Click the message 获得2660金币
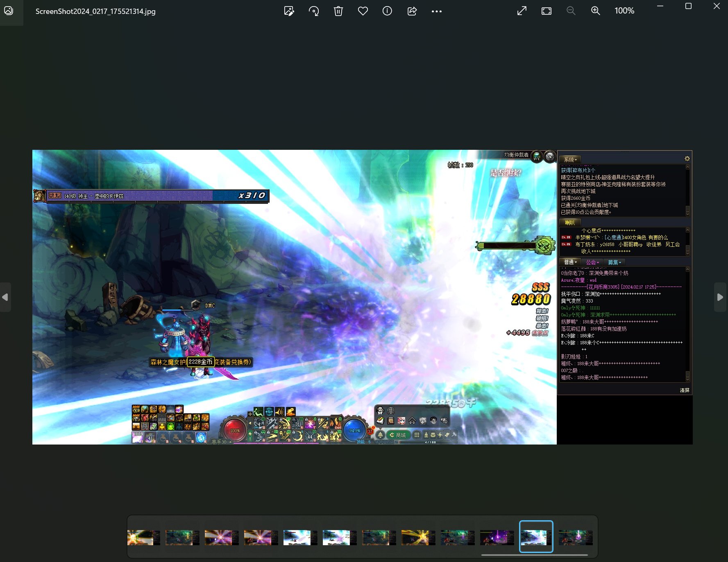728x562 pixels. point(576,198)
